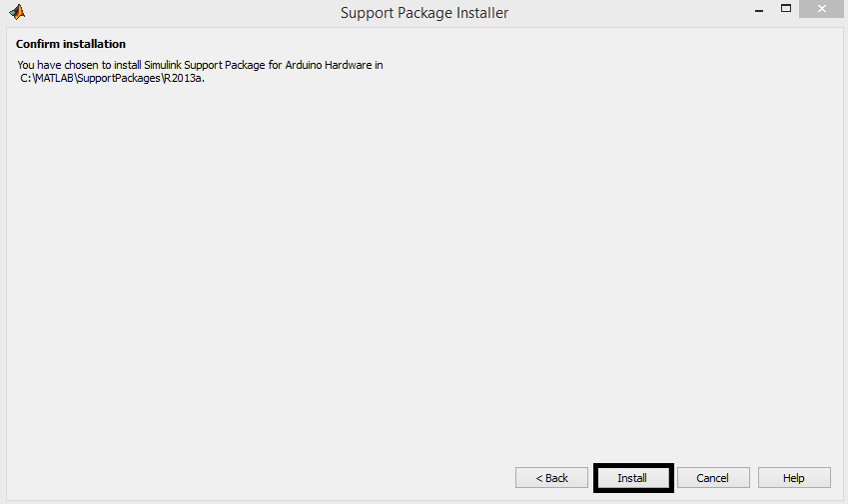Close the Support Package Installer window
Image resolution: width=848 pixels, height=504 pixels.
tap(821, 9)
